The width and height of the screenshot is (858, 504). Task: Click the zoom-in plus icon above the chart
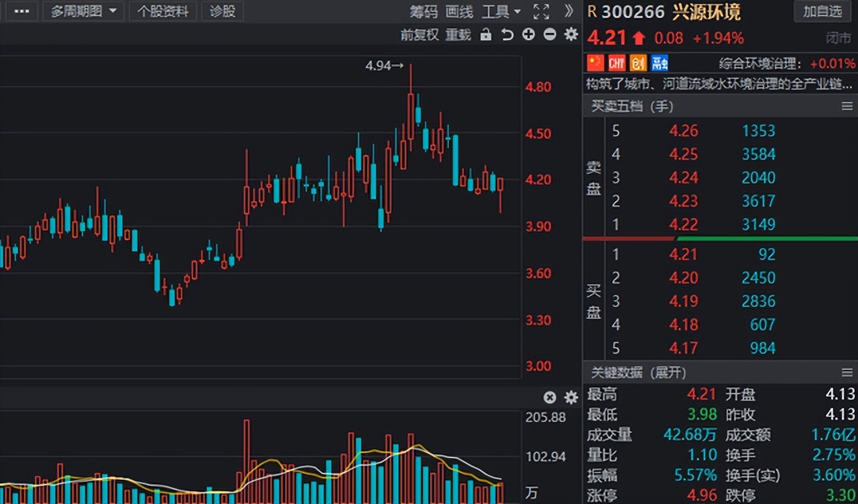pyautogui.click(x=528, y=34)
